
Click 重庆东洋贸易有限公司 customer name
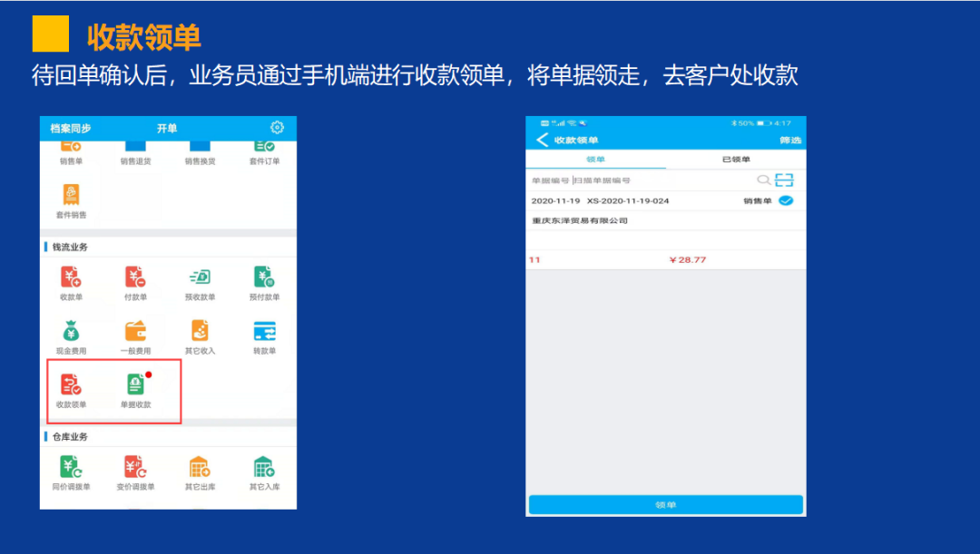click(579, 220)
